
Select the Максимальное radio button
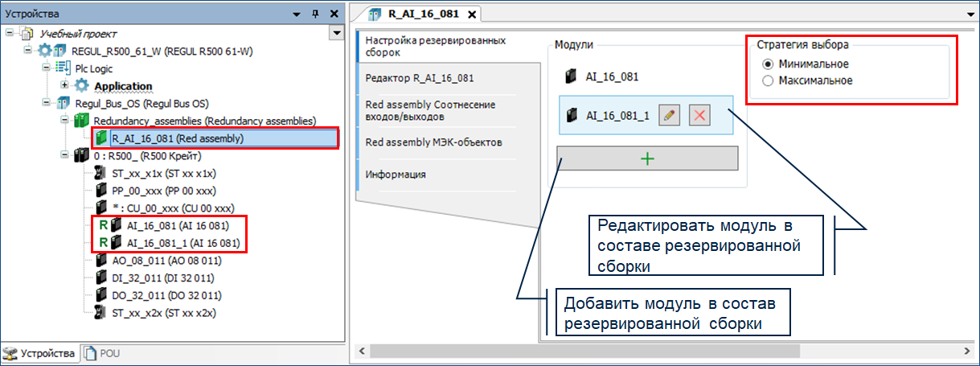click(x=767, y=80)
